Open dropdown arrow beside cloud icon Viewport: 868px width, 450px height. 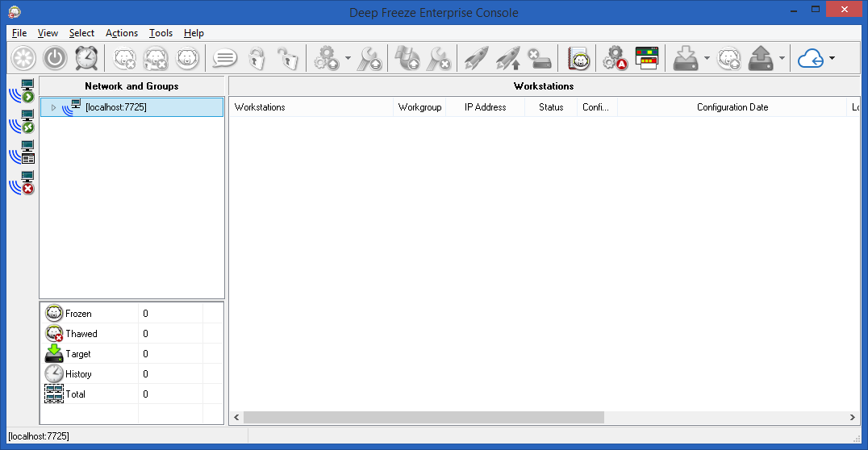pyautogui.click(x=832, y=58)
